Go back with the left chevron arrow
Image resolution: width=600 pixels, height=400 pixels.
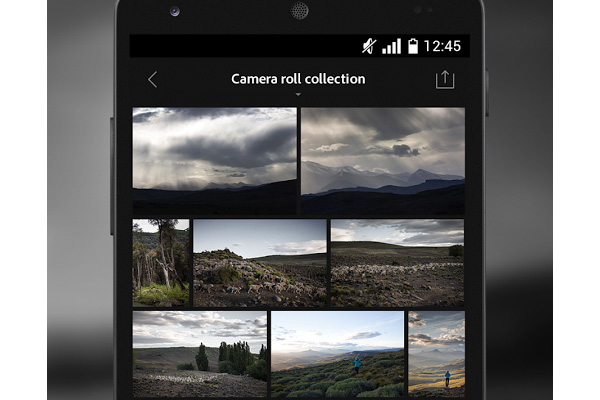click(152, 80)
